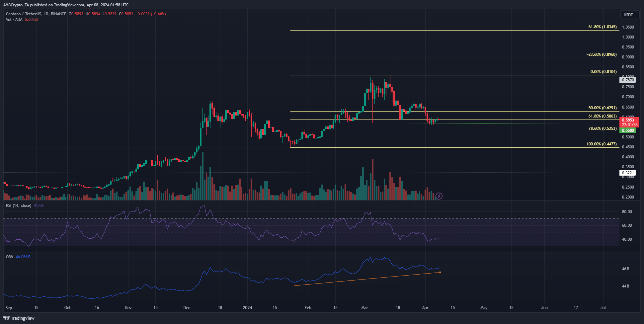
Task: Click the Dec label on the time axis
Action: tap(187, 308)
